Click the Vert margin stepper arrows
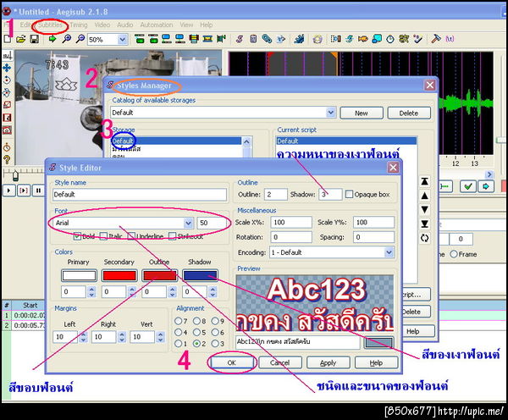 pos(160,337)
